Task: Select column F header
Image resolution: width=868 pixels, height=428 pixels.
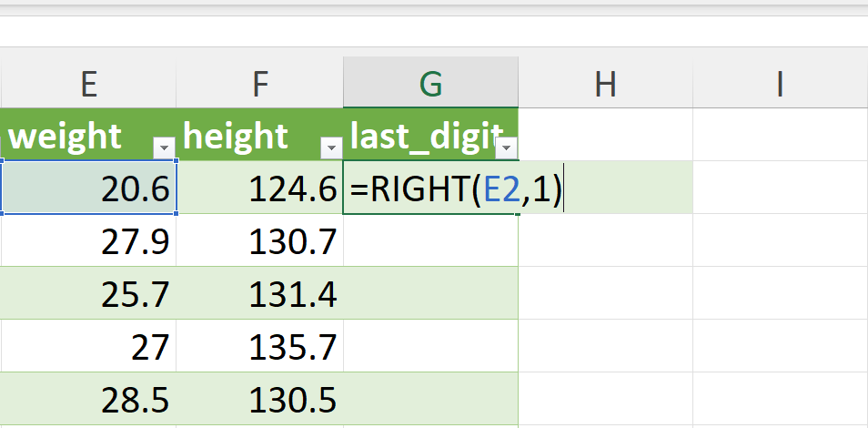Action: [x=259, y=85]
